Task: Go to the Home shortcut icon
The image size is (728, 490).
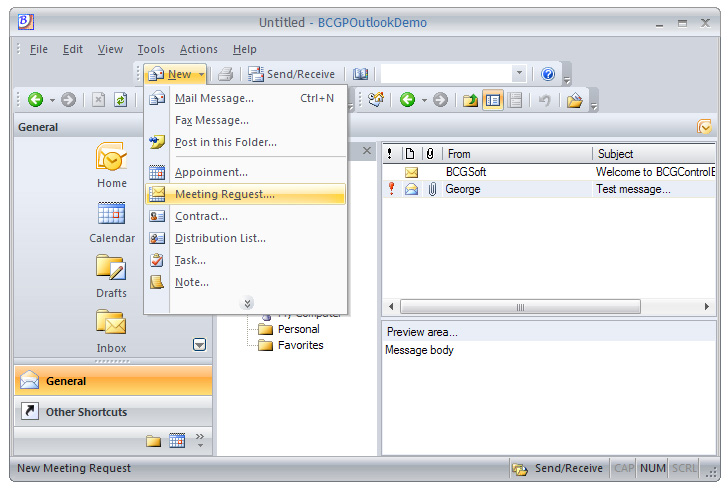Action: pyautogui.click(x=111, y=159)
